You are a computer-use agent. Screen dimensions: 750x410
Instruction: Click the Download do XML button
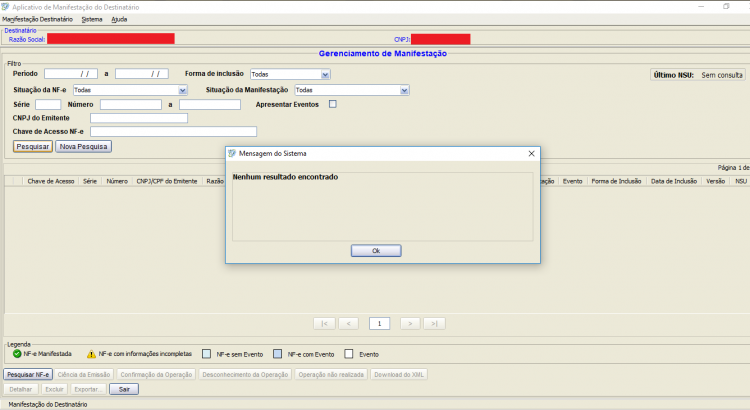click(x=399, y=375)
